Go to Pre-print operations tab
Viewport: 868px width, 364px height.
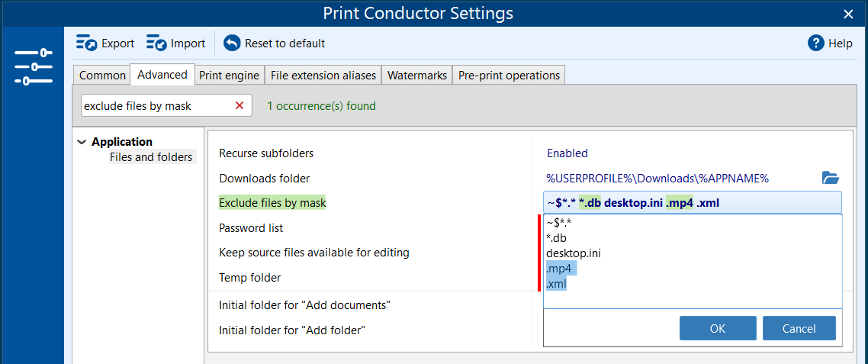509,75
